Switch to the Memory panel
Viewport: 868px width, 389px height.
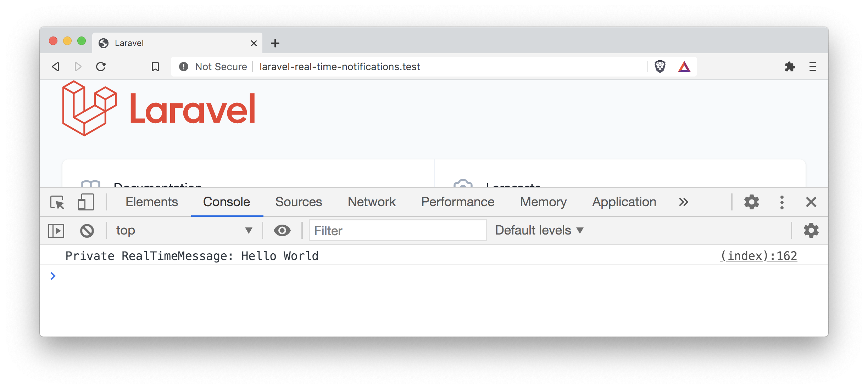[x=543, y=202]
